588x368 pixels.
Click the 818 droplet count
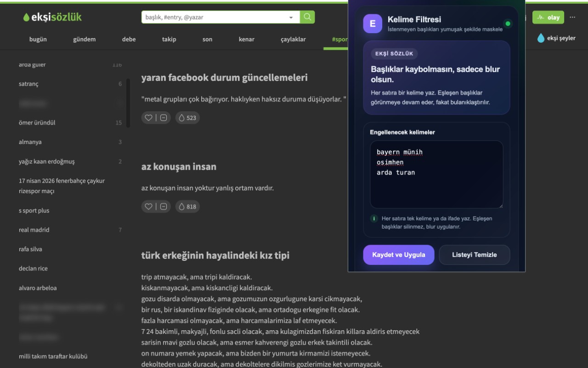(187, 207)
